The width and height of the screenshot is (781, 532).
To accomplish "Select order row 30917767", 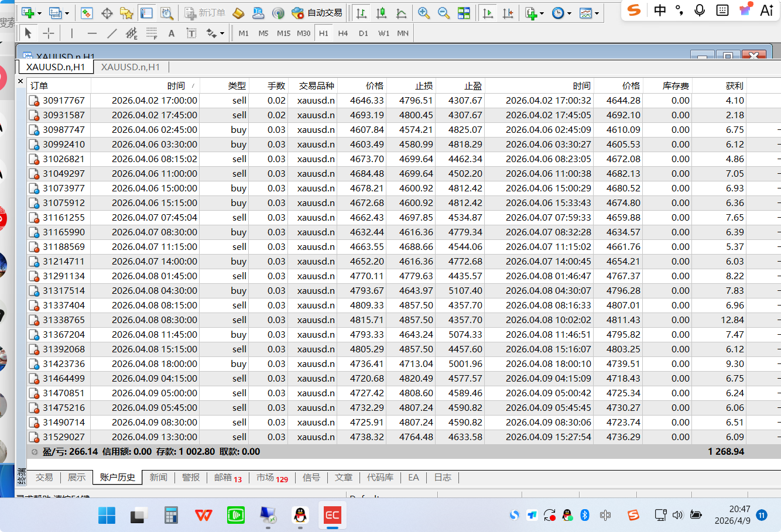I will 404,101.
